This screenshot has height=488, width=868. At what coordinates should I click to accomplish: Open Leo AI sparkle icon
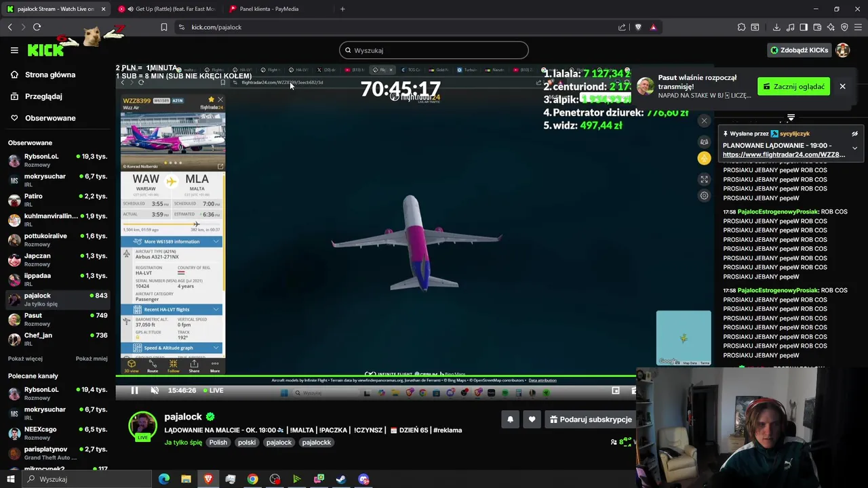[831, 27]
